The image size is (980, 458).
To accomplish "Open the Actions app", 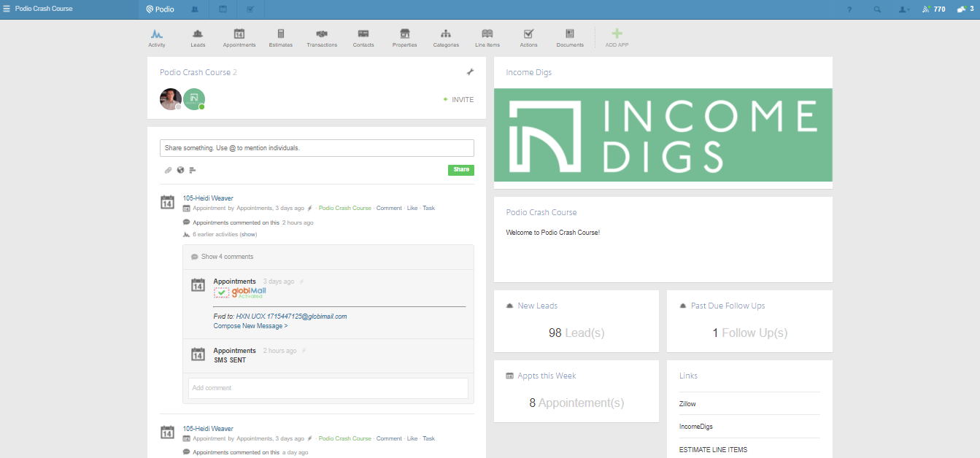I will pyautogui.click(x=529, y=38).
